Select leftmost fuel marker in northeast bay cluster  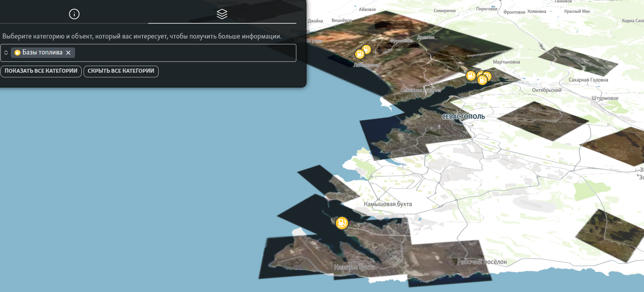(x=471, y=75)
